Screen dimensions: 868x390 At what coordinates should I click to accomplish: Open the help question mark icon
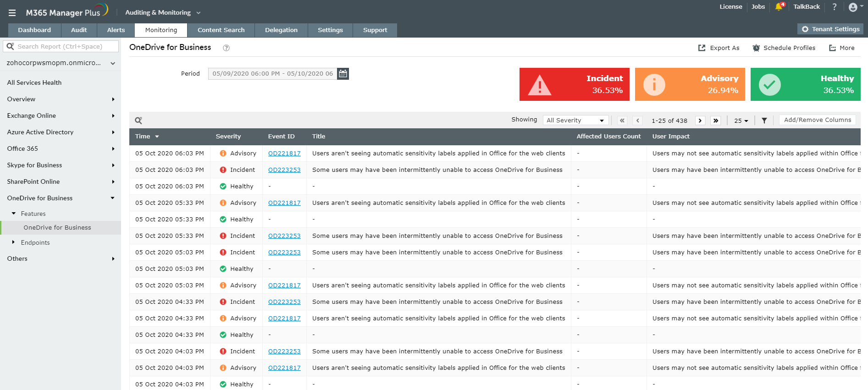[835, 7]
